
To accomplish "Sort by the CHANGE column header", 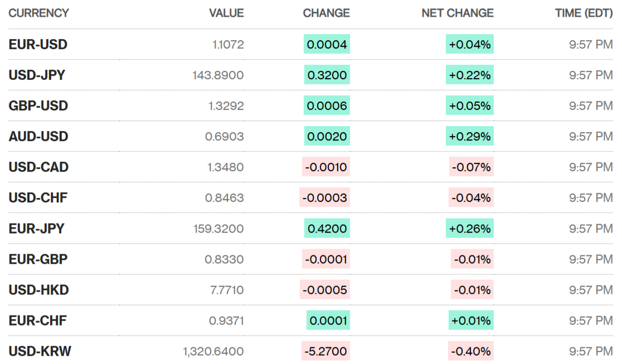I will [326, 13].
